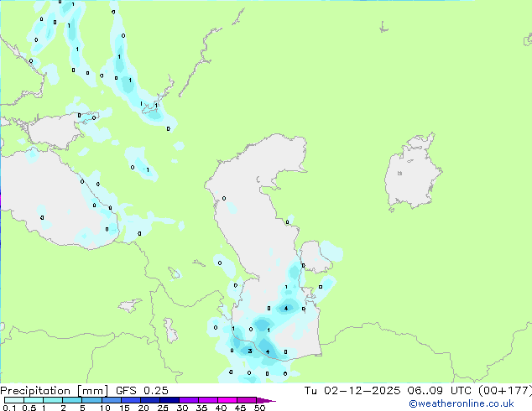
Task: Click the "06..09 UTC" time text
Action: 440,391
